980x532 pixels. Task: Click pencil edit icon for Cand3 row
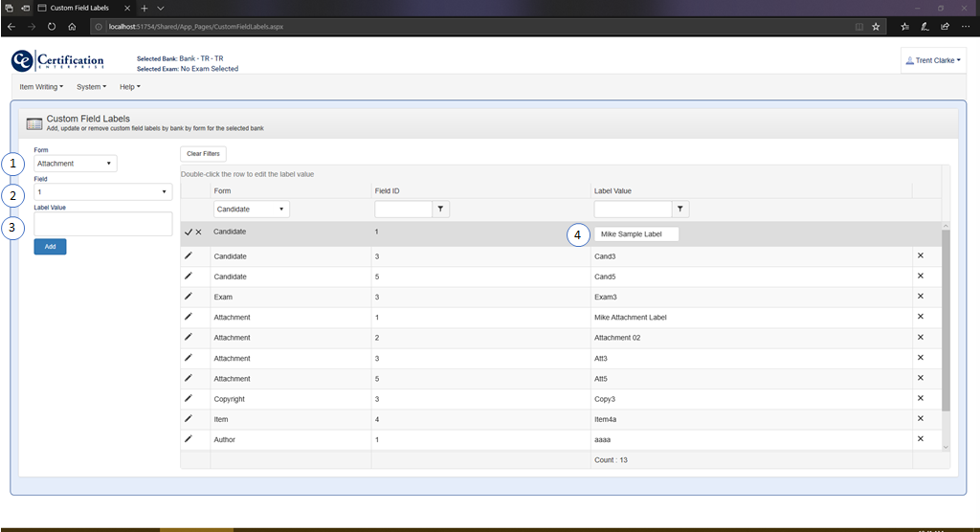click(189, 256)
